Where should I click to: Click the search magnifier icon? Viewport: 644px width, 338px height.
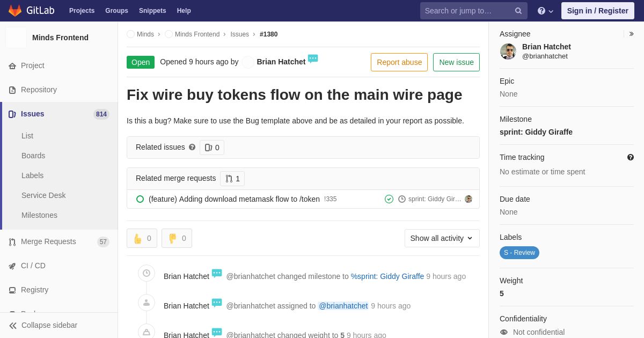(x=518, y=11)
